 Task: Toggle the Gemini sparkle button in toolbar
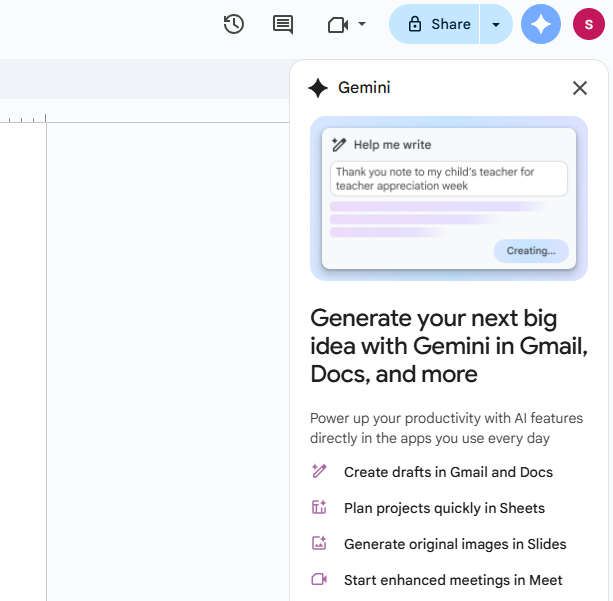point(541,24)
